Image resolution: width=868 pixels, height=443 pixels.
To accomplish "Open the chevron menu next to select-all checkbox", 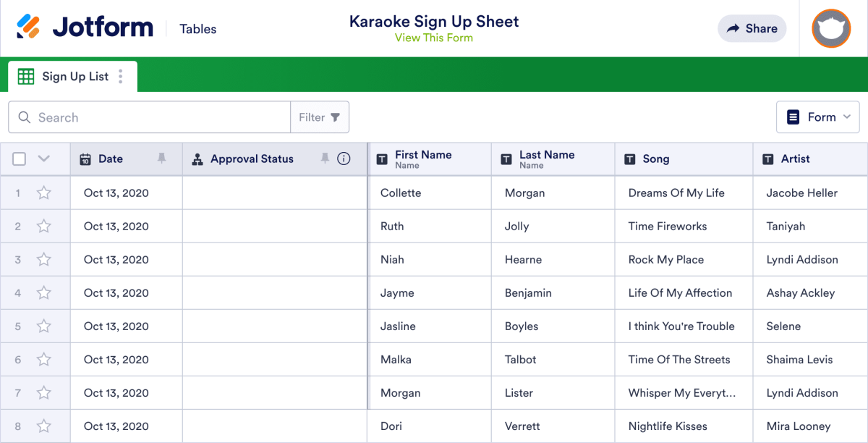I will [x=42, y=159].
